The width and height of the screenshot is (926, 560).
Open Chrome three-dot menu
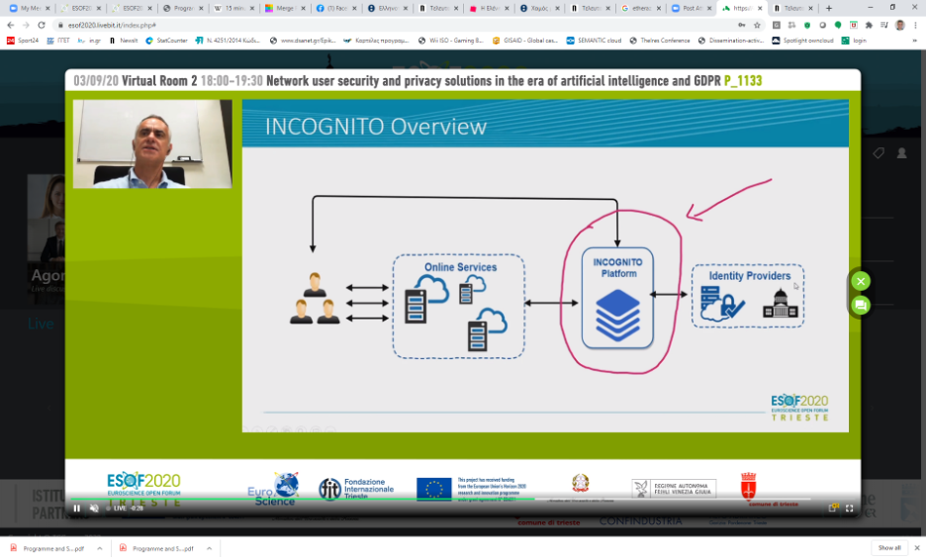click(916, 25)
